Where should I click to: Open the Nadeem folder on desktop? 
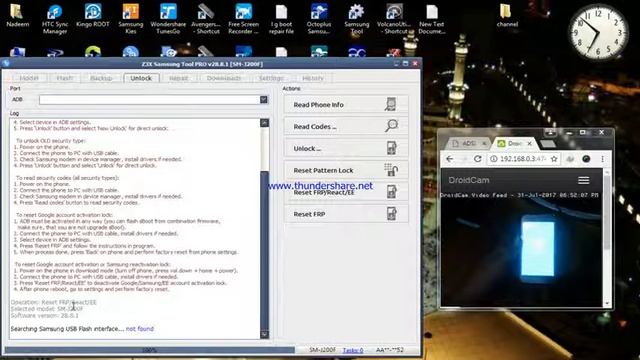[17, 16]
